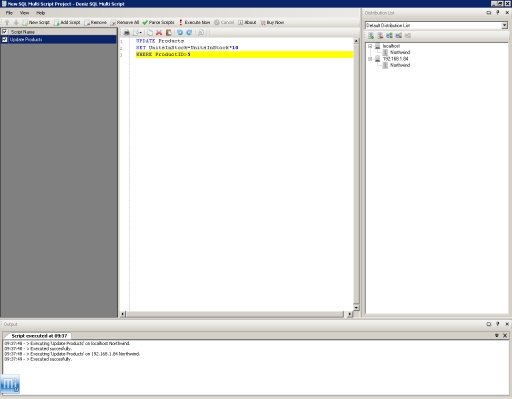Image resolution: width=512 pixels, height=399 pixels.
Task: Click the editor scroll left arrow
Action: [123, 314]
